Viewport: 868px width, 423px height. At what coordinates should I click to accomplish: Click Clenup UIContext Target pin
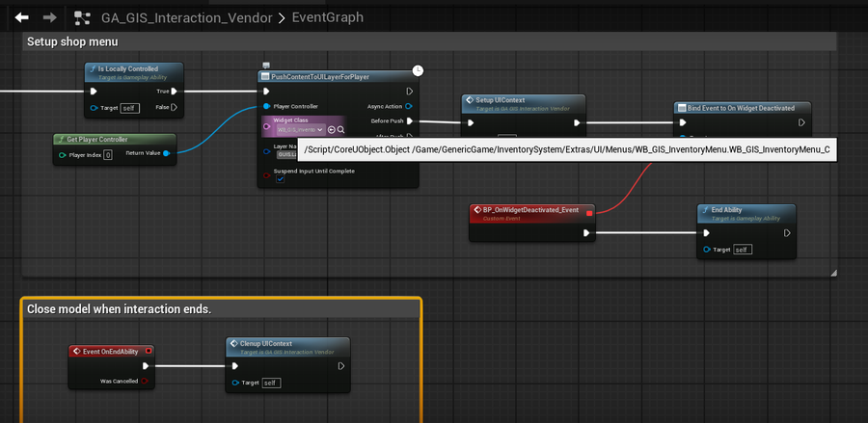coord(235,383)
